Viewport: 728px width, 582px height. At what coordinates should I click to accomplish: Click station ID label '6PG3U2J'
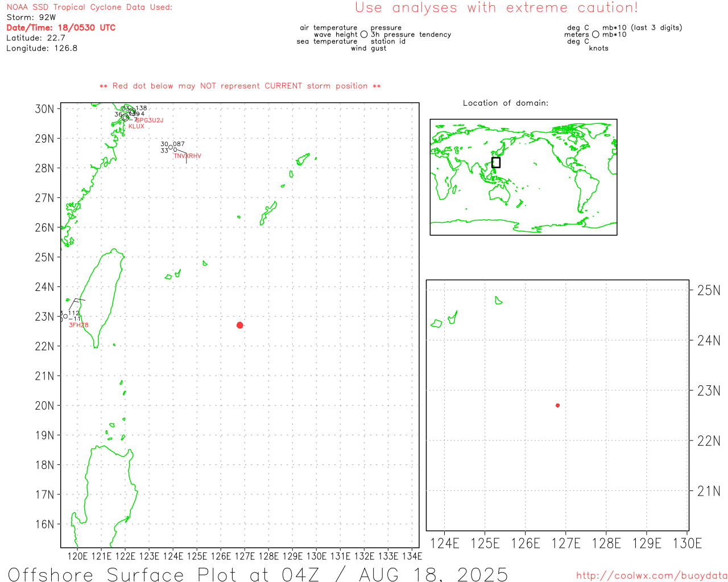pos(150,120)
